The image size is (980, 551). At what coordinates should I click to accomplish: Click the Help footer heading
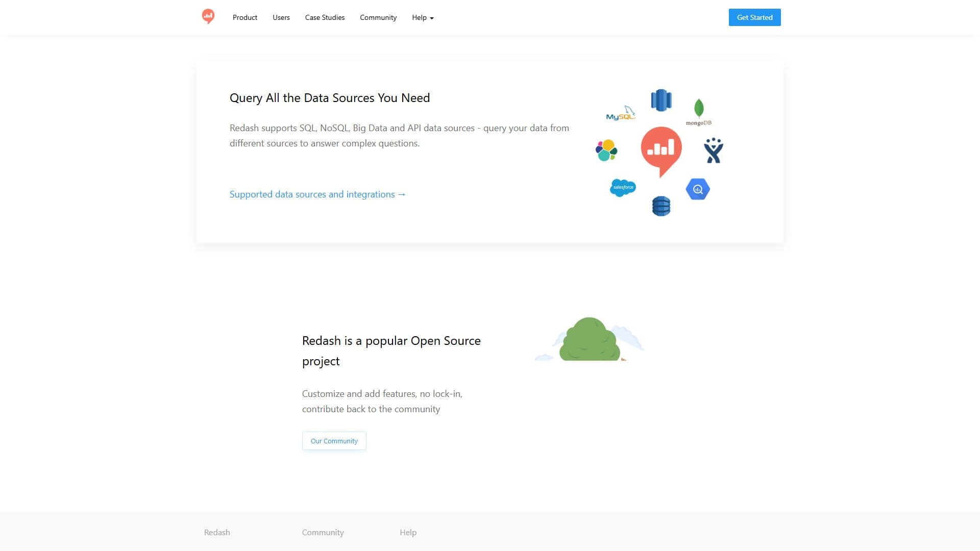408,532
